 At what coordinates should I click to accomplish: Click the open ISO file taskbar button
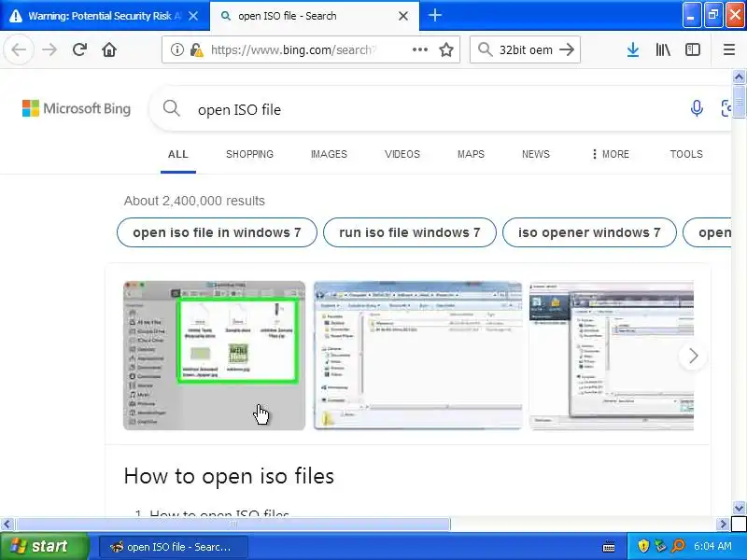[174, 547]
